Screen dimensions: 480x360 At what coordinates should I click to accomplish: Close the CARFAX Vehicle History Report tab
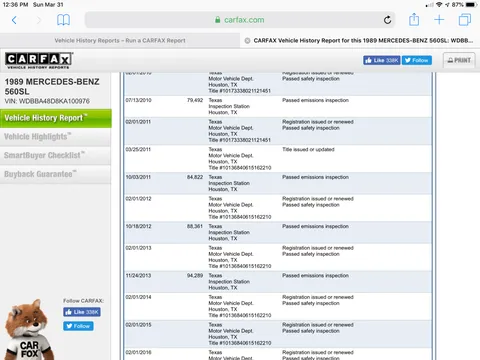[x=247, y=41]
